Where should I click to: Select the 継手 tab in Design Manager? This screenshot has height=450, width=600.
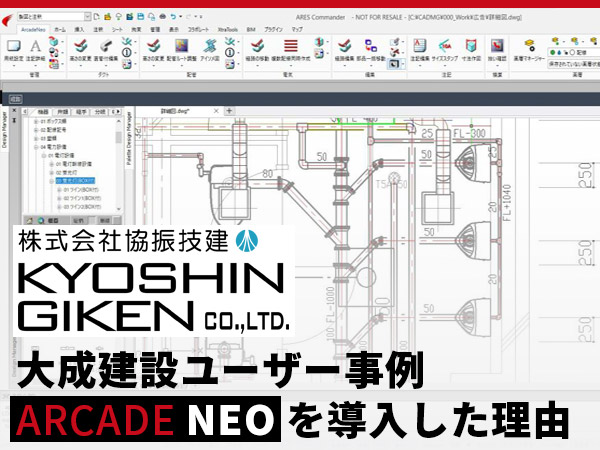[x=81, y=112]
